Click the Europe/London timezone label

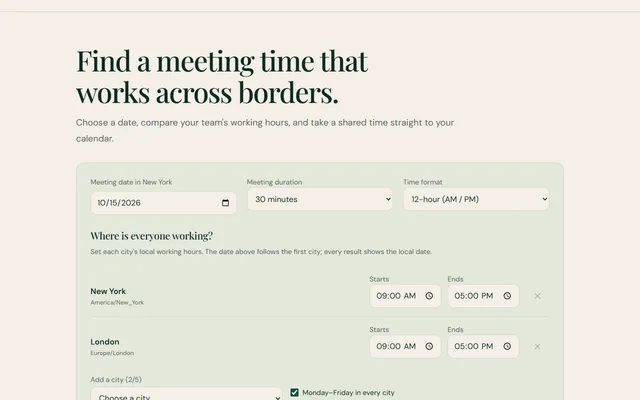coord(112,353)
